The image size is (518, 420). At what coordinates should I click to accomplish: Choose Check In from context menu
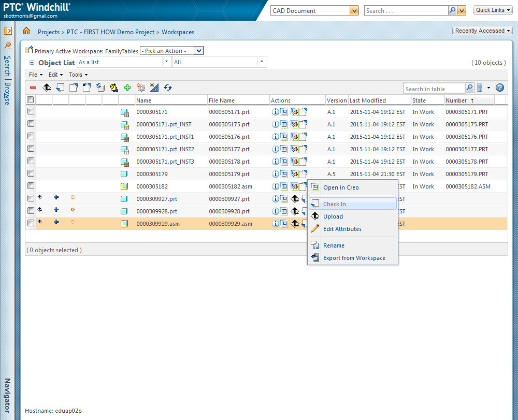352,204
